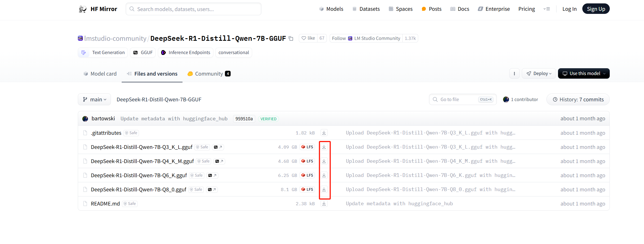Open the DeepSeek-R1-Distill-Qwen-7B-Q8_0.gguf file link

139,190
